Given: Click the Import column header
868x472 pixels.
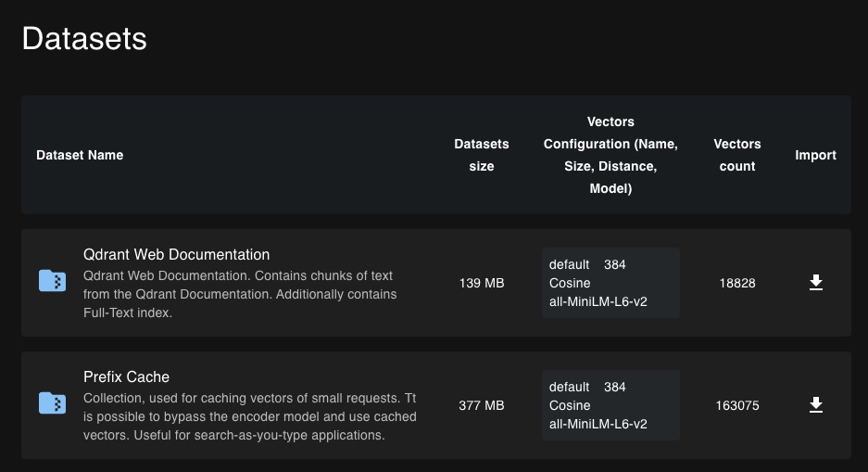Looking at the screenshot, I should tap(815, 155).
